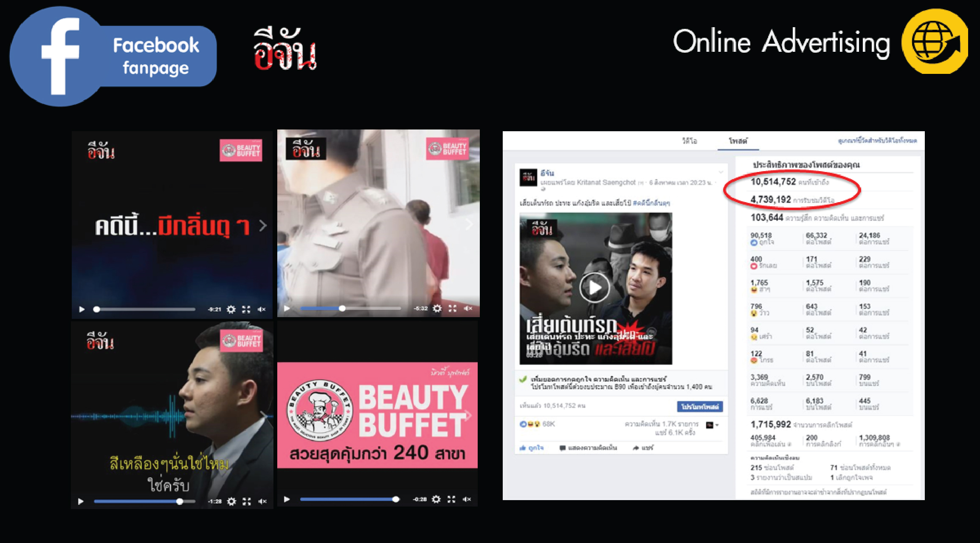Click the อีจัน page avatar in the post
This screenshot has height=543, width=980.
529,177
